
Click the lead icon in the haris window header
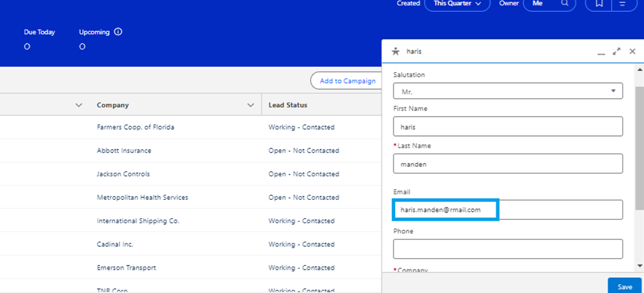pos(395,51)
